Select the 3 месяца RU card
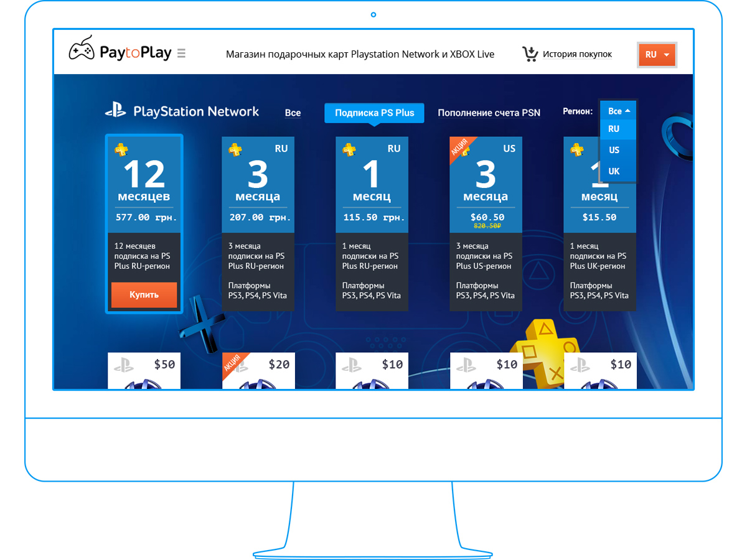The height and width of the screenshot is (560, 747). (x=258, y=223)
